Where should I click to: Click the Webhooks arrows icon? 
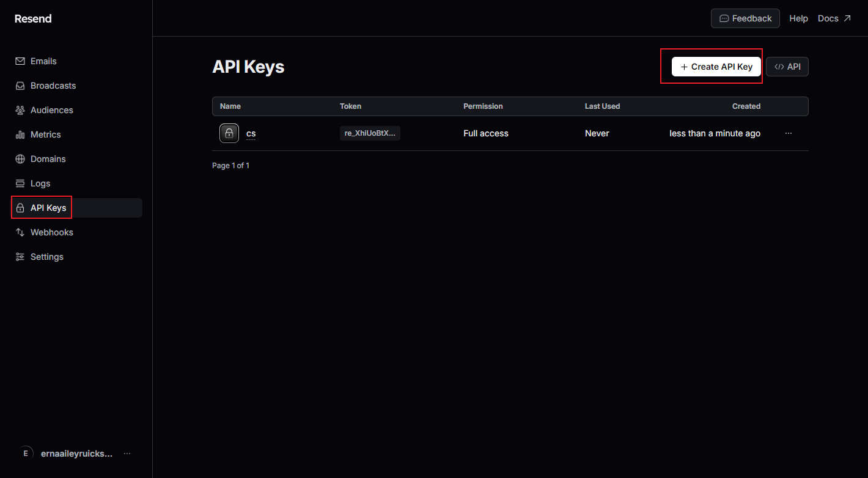click(20, 232)
